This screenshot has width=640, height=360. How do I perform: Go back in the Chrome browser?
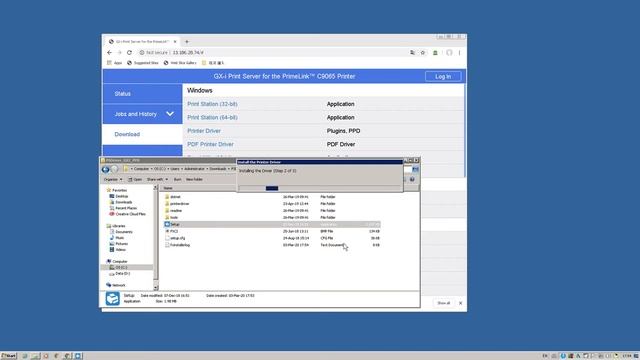tap(109, 53)
